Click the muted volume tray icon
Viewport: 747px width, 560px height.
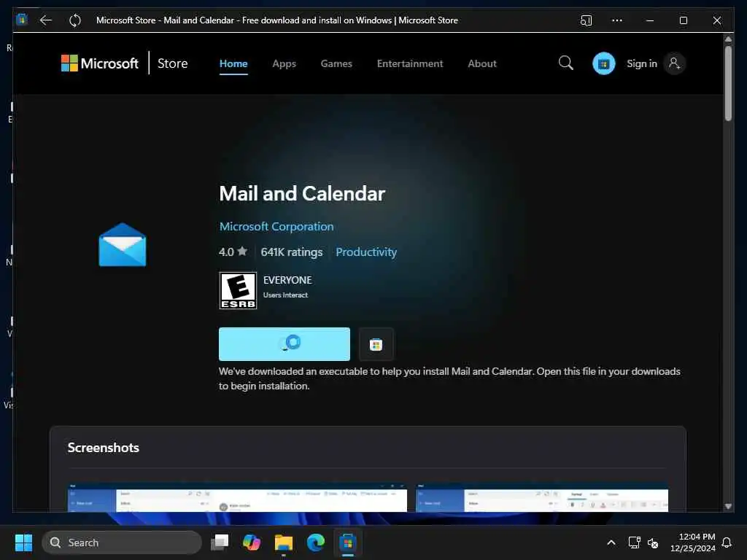(x=653, y=542)
